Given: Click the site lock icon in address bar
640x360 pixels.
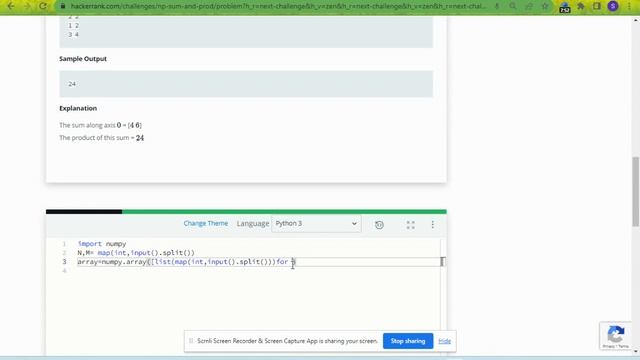Looking at the screenshot, I should (x=62, y=6).
